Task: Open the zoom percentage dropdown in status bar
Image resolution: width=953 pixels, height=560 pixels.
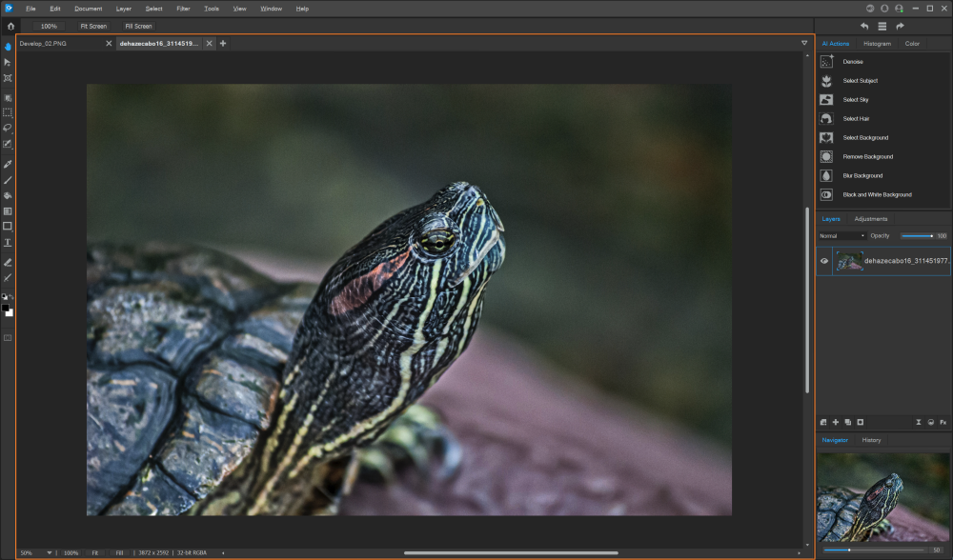Action: click(50, 552)
